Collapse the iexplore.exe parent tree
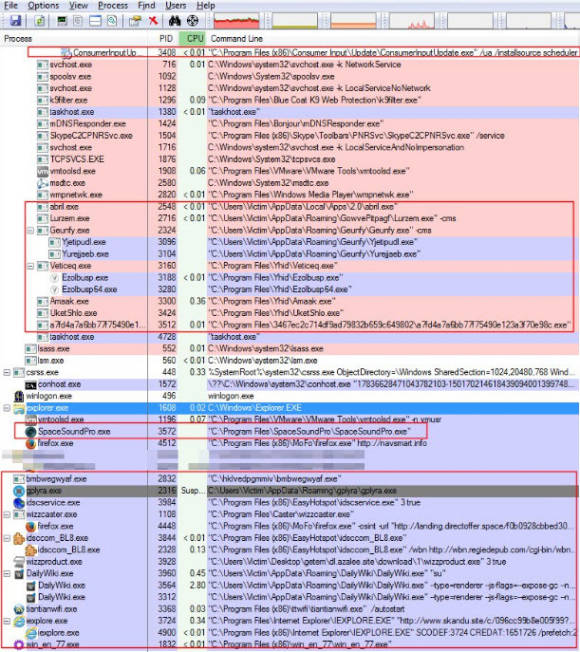Viewport: 580px width, 652px height. pyautogui.click(x=7, y=621)
